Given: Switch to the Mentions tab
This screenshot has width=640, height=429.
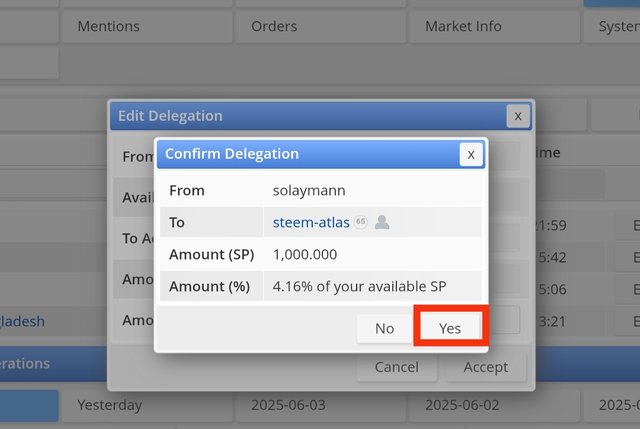Looking at the screenshot, I should (147, 27).
